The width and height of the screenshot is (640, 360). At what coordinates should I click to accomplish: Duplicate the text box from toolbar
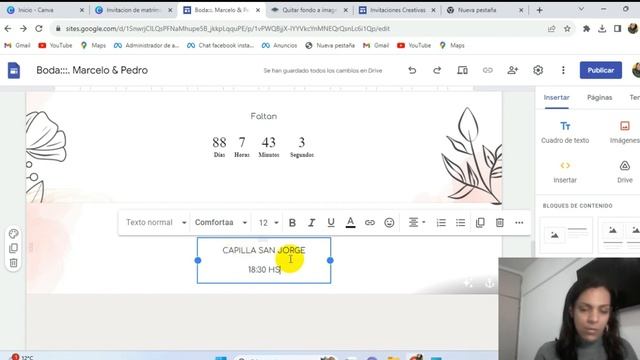(480, 222)
